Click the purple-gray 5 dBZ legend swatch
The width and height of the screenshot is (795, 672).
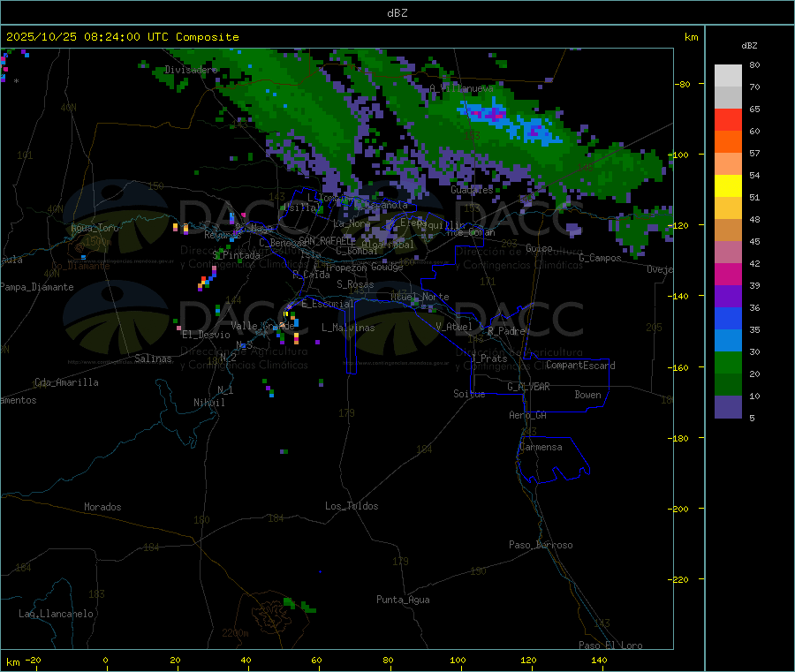[728, 407]
